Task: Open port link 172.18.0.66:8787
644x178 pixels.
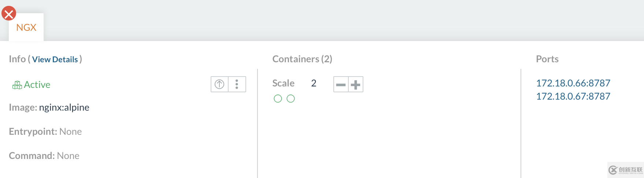Action: 573,83
